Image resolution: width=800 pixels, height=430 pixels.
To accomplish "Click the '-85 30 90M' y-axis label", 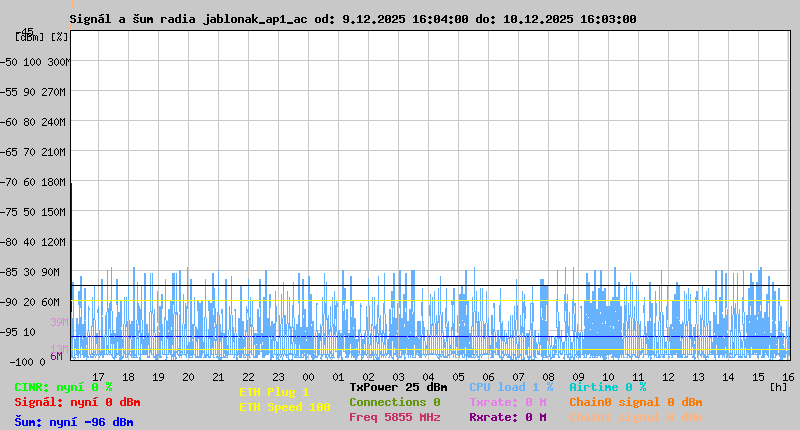I will 30,272.
